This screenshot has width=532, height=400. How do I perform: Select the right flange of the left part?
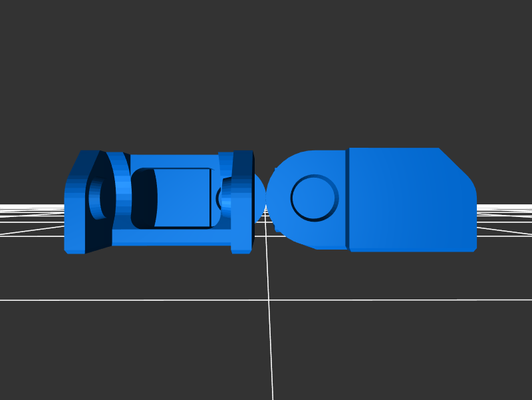point(242,200)
